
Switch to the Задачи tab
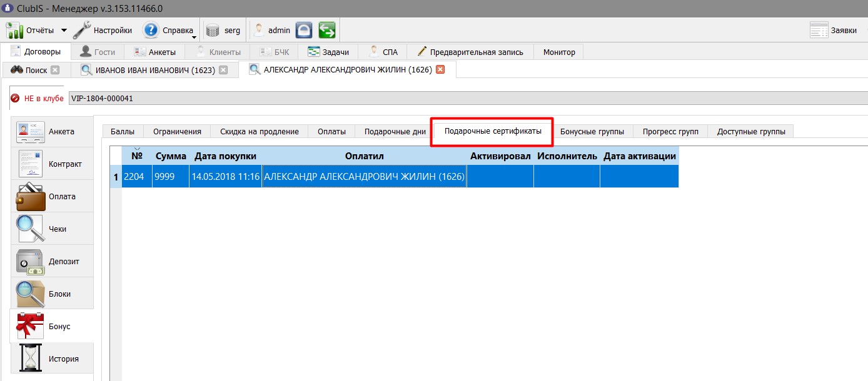click(x=328, y=52)
